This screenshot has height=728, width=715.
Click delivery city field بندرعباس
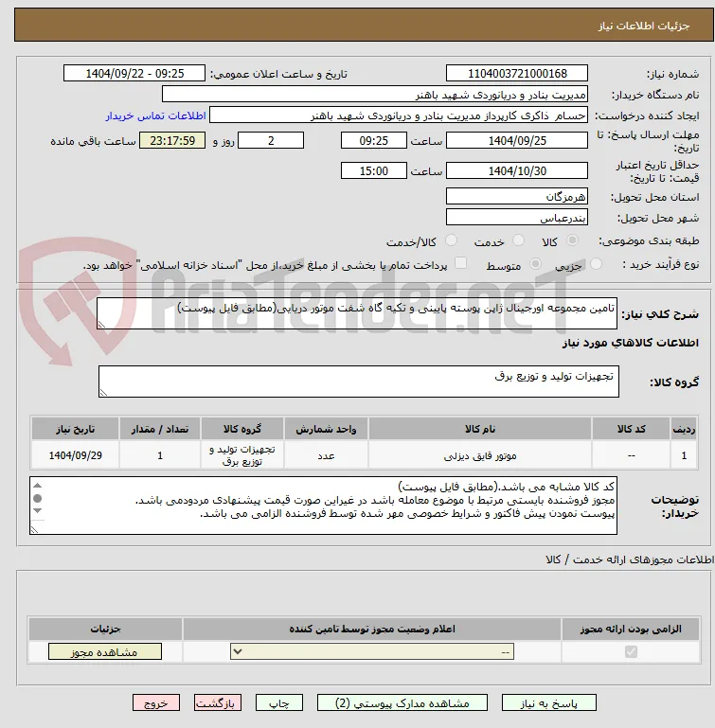tap(517, 217)
